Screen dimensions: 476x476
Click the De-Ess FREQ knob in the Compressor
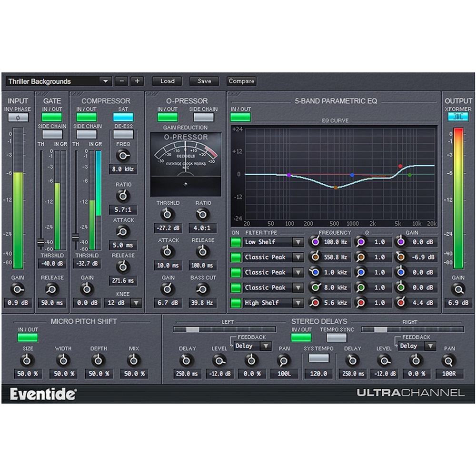(x=123, y=155)
